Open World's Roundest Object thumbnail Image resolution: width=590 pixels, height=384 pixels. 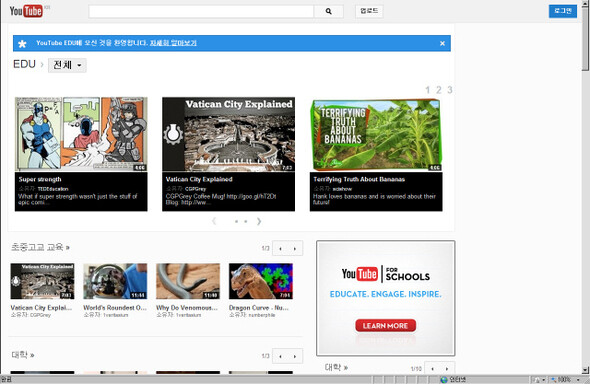pos(115,281)
